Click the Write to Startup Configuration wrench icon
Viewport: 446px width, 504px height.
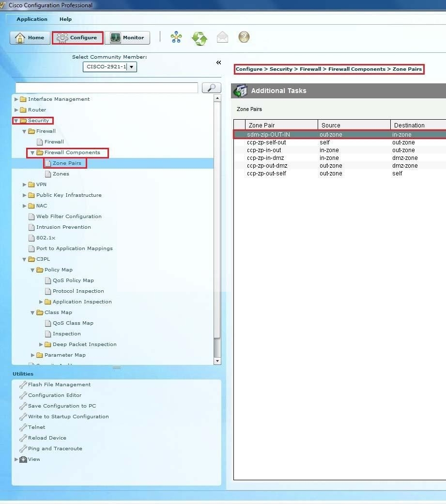pos(23,417)
